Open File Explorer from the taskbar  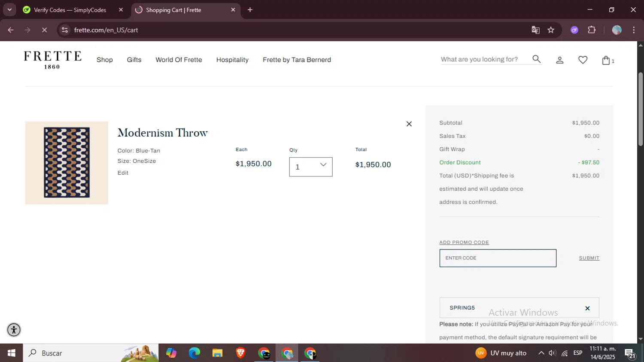point(217,353)
